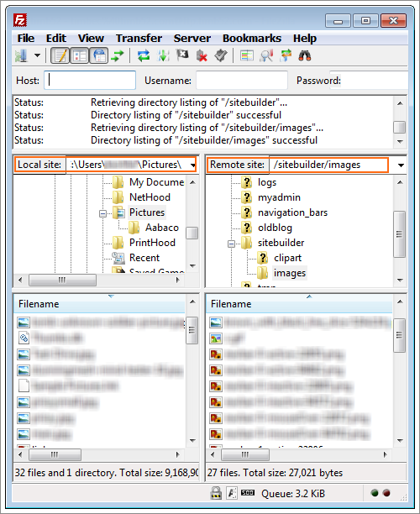Toggle remote directory tree display
This screenshot has height=514, width=420.
(99, 55)
